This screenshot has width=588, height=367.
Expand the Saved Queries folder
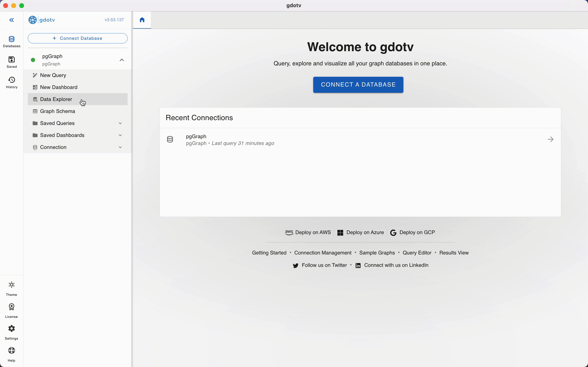click(x=78, y=123)
